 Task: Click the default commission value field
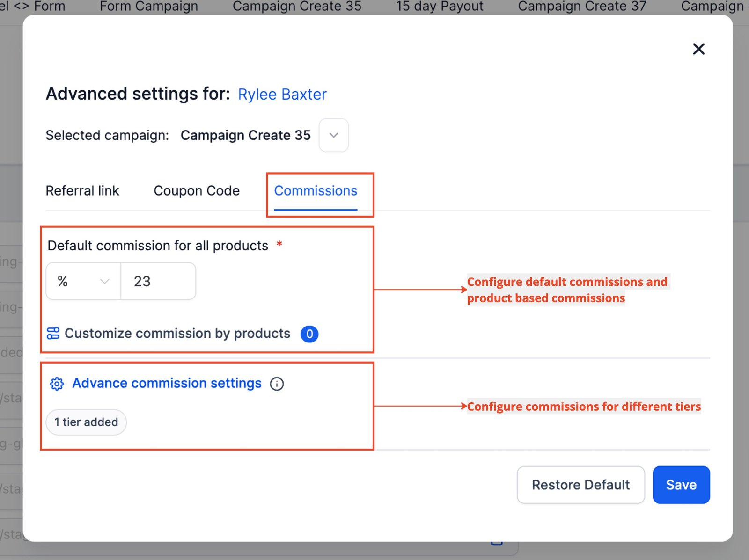(x=158, y=281)
